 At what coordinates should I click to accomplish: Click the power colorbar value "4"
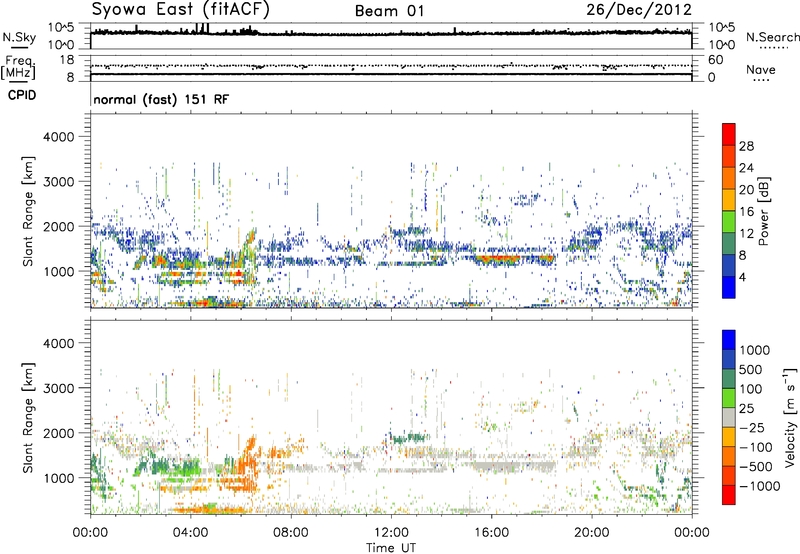(743, 278)
